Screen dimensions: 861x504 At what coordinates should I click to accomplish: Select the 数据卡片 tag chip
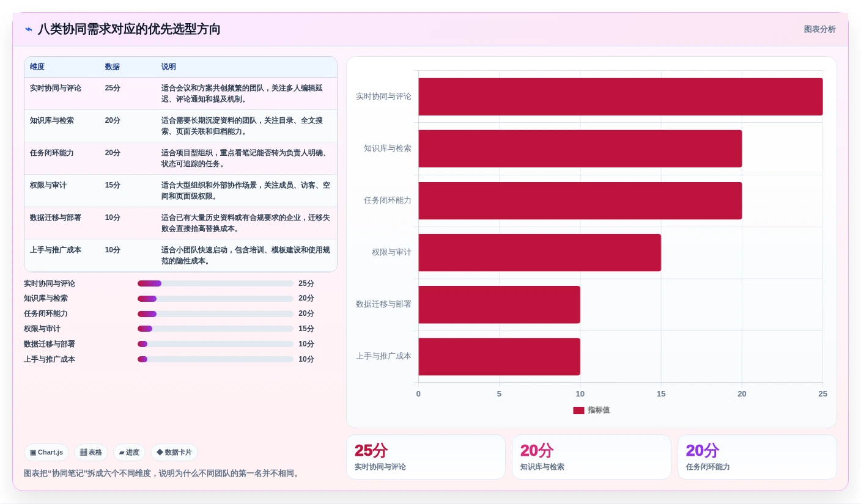point(174,453)
